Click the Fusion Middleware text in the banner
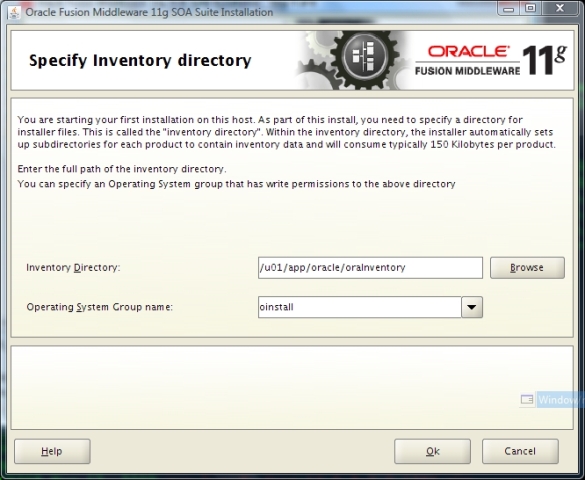Image resolution: width=585 pixels, height=480 pixels. pos(467,71)
